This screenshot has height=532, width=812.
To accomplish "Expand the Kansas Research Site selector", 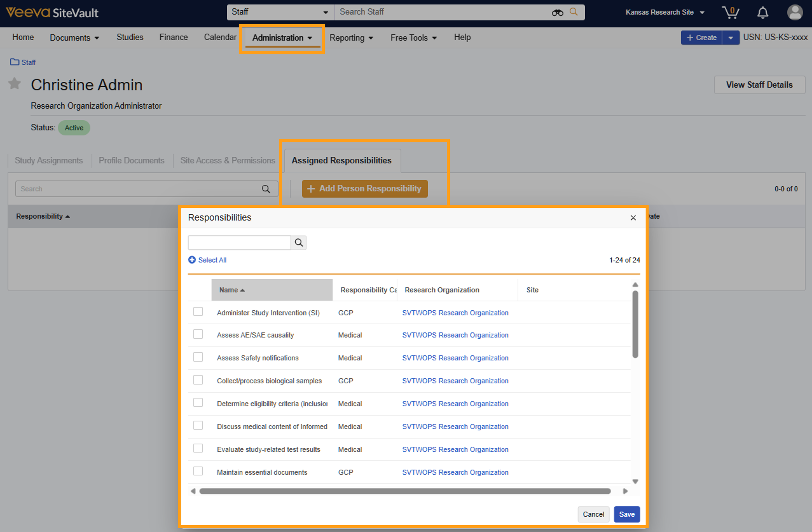I will (x=665, y=12).
